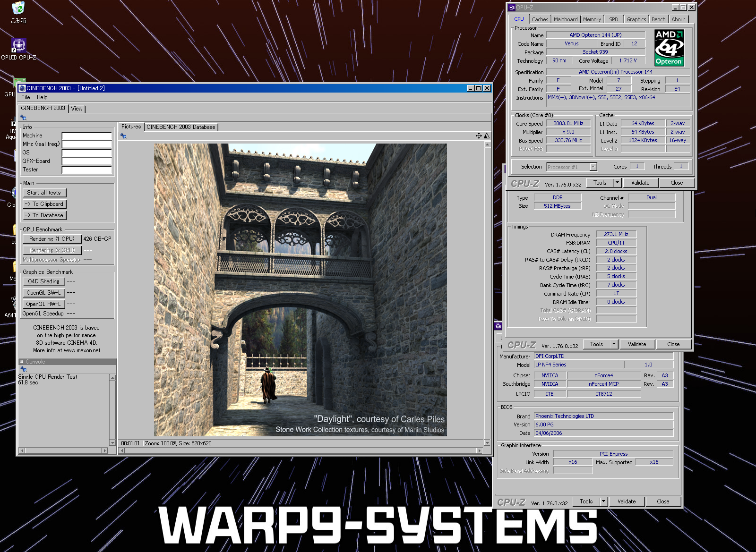Click the Machine input field
This screenshot has height=552, width=756.
coord(87,136)
